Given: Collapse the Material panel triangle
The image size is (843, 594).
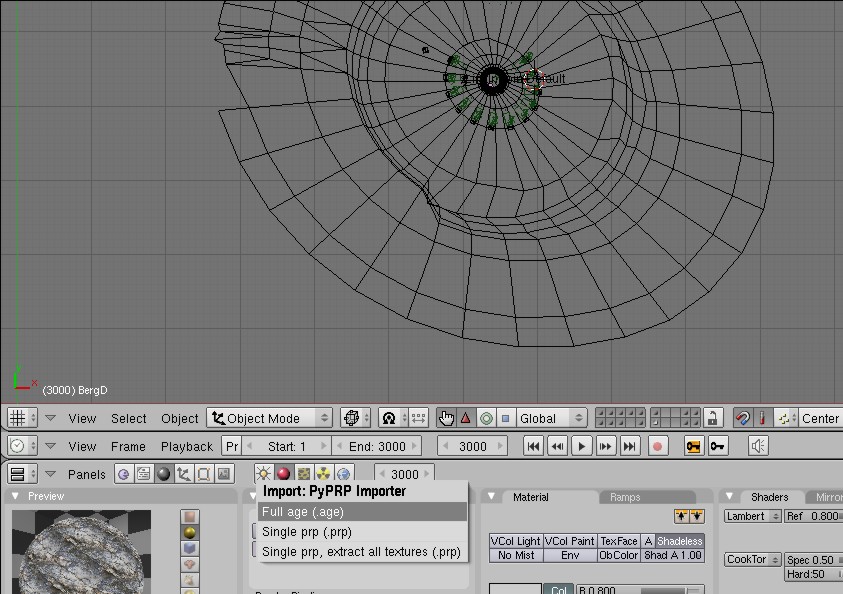Looking at the screenshot, I should (x=491, y=496).
